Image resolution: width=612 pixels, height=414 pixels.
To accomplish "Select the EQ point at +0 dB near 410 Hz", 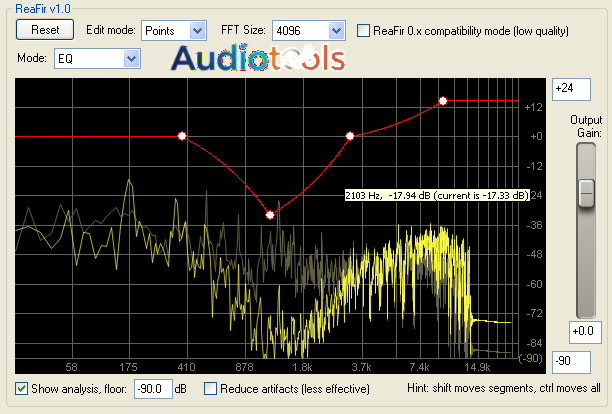I will (x=182, y=136).
